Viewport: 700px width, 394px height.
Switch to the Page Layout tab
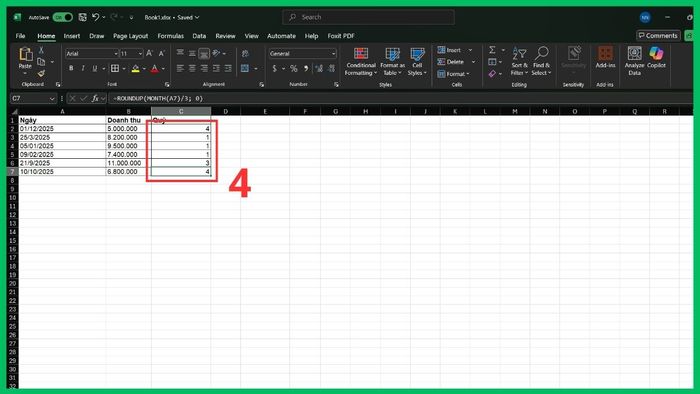[x=130, y=36]
